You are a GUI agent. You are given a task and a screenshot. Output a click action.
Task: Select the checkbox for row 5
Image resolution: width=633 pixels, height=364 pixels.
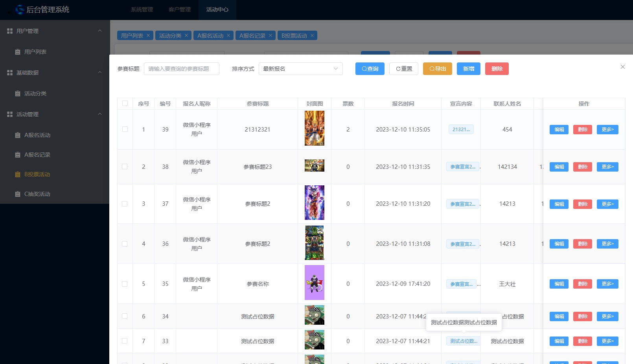[x=125, y=284]
